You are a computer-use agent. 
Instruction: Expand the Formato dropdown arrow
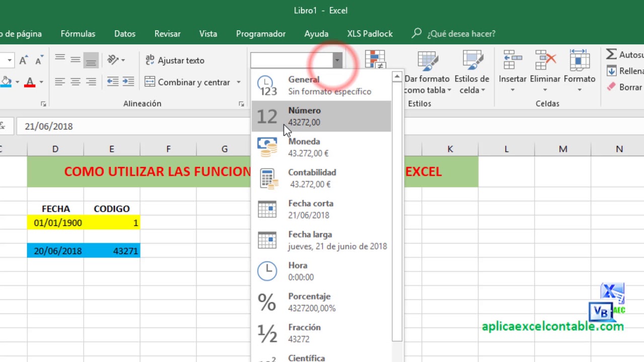[580, 90]
